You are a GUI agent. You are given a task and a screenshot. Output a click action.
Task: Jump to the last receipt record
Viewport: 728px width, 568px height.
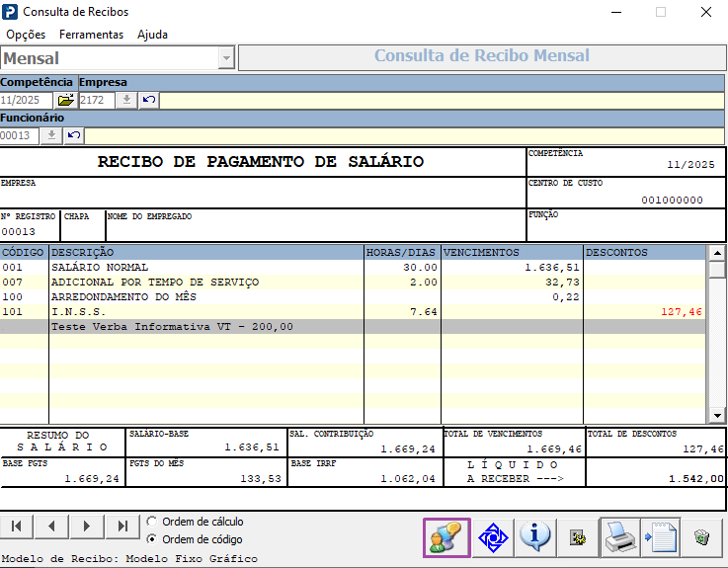click(x=122, y=527)
